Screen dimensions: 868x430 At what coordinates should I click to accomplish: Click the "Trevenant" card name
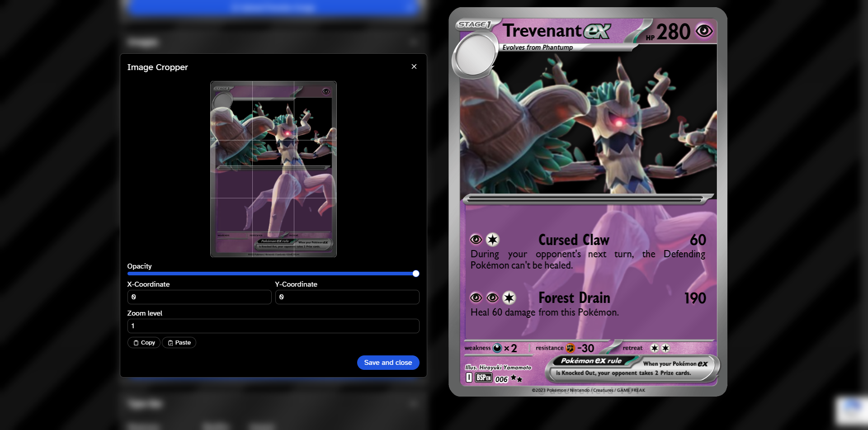pyautogui.click(x=542, y=31)
